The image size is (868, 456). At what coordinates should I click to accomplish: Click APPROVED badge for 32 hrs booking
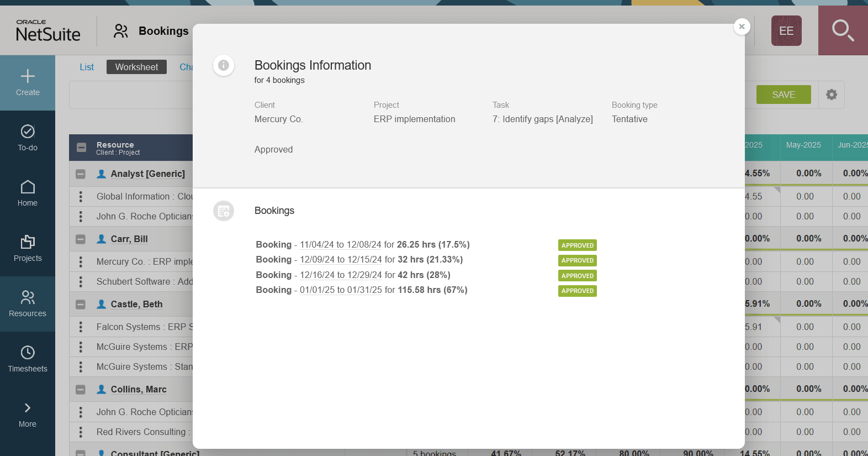click(x=578, y=260)
